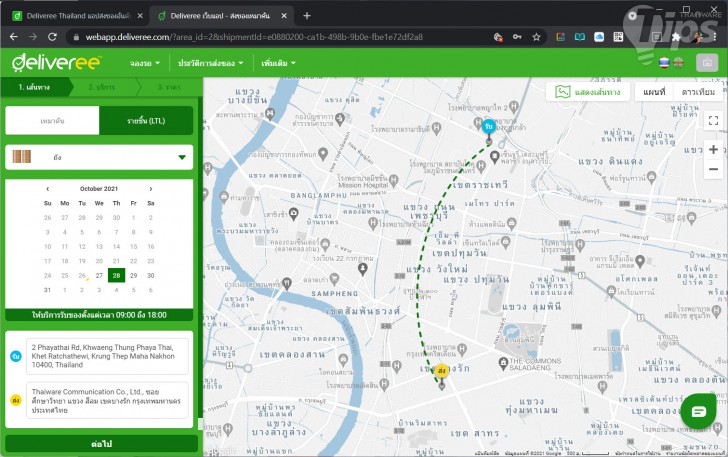Open the เพิ่มเติม dropdown menu
Viewport: 728px width, 457px height.
278,63
